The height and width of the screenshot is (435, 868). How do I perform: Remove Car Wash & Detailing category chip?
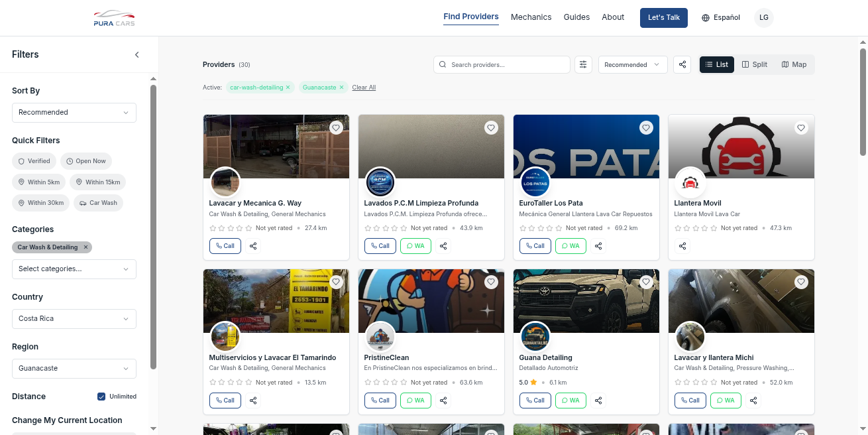point(85,247)
